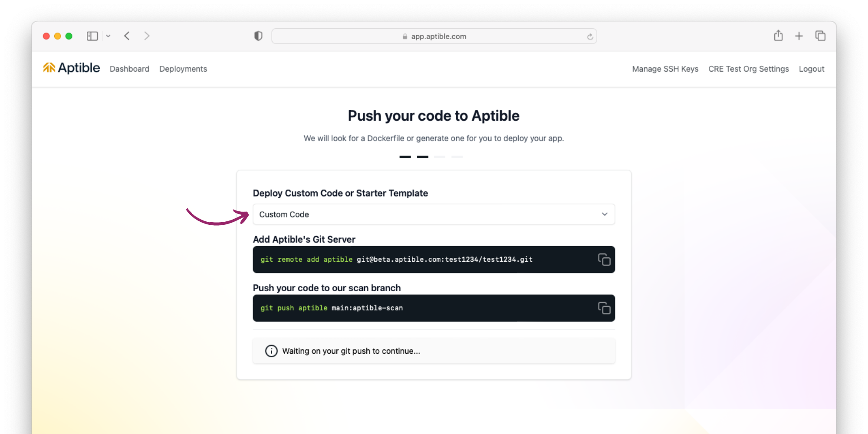Click the Logout link

tap(812, 69)
